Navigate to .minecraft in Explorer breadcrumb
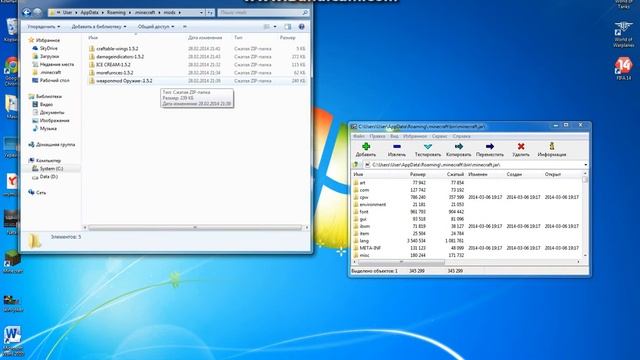Screen dimensions: 640x360 coord(145,13)
